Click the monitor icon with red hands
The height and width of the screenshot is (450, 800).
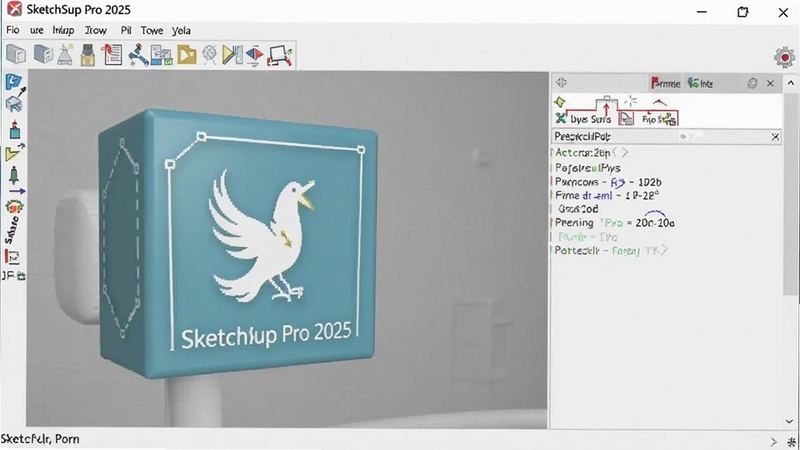coord(280,55)
